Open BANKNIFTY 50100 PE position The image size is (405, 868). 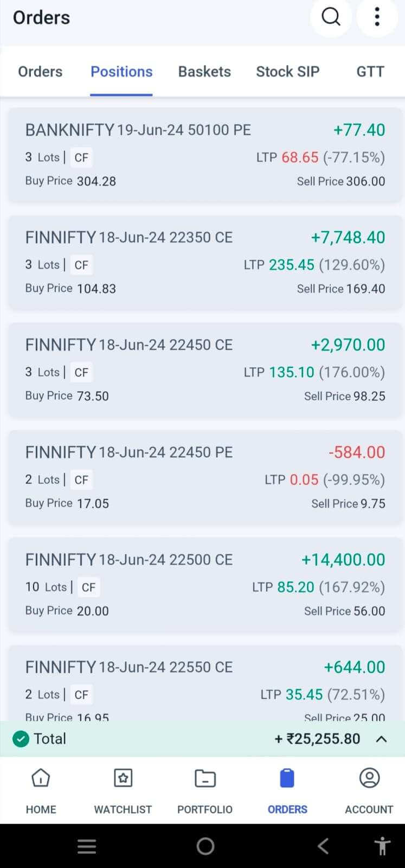click(204, 155)
